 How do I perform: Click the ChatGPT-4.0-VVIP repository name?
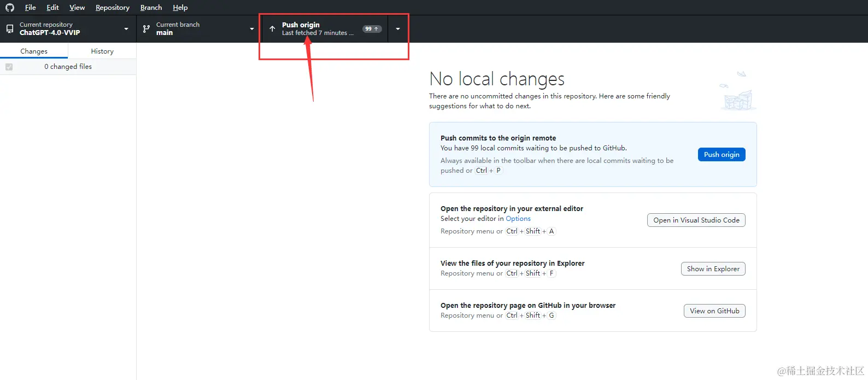[50, 33]
